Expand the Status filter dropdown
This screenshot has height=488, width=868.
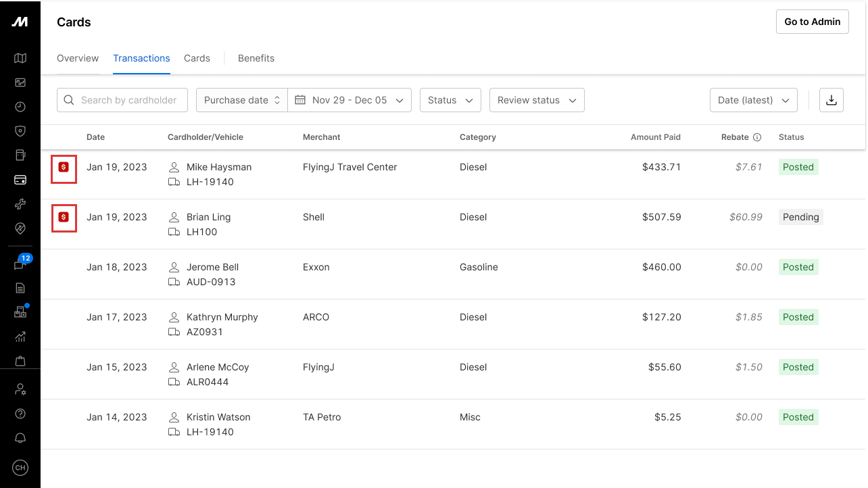[450, 100]
